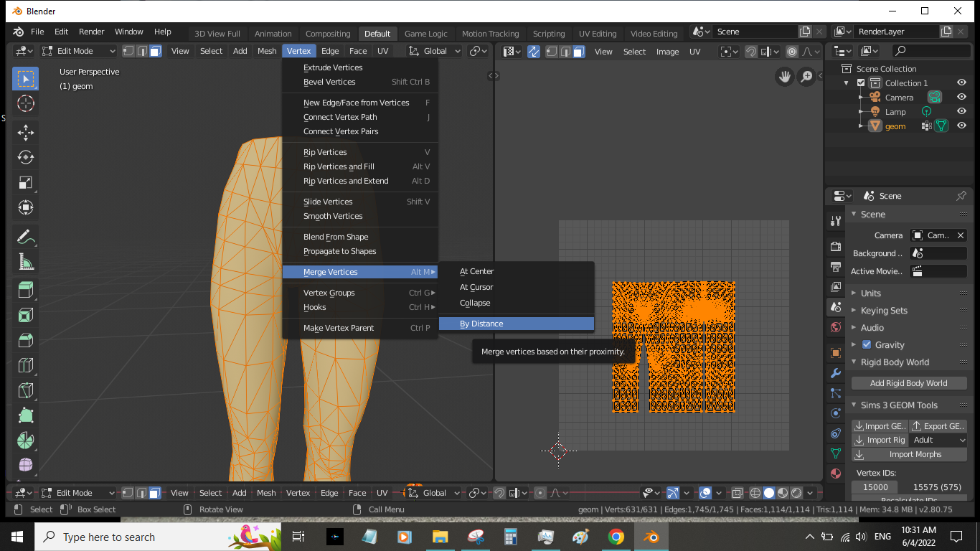Select the Measure tool
The width and height of the screenshot is (980, 551).
pyautogui.click(x=25, y=261)
